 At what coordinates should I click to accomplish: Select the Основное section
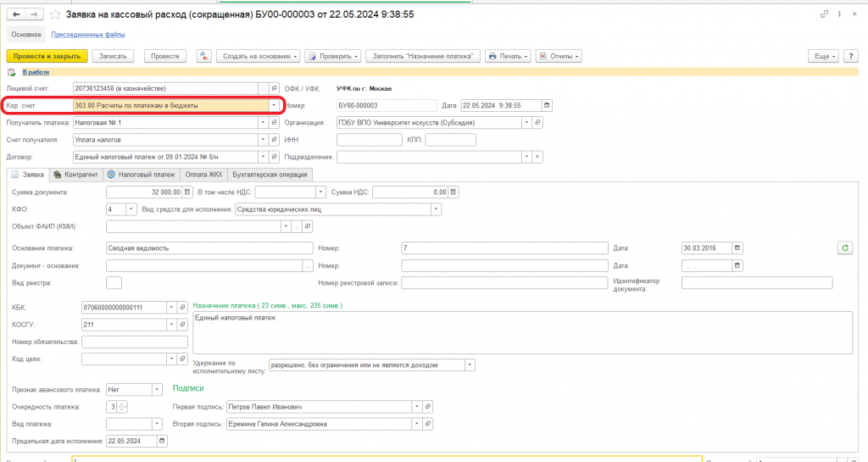pos(26,34)
